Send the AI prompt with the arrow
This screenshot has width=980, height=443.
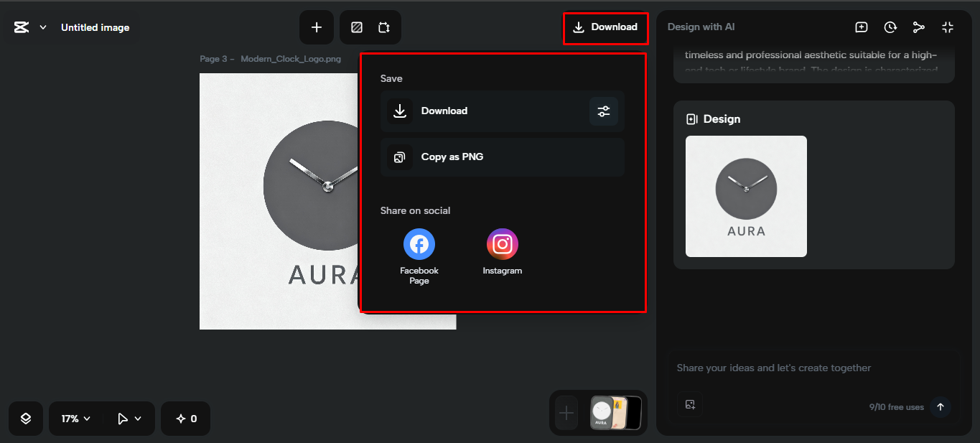[x=940, y=407]
